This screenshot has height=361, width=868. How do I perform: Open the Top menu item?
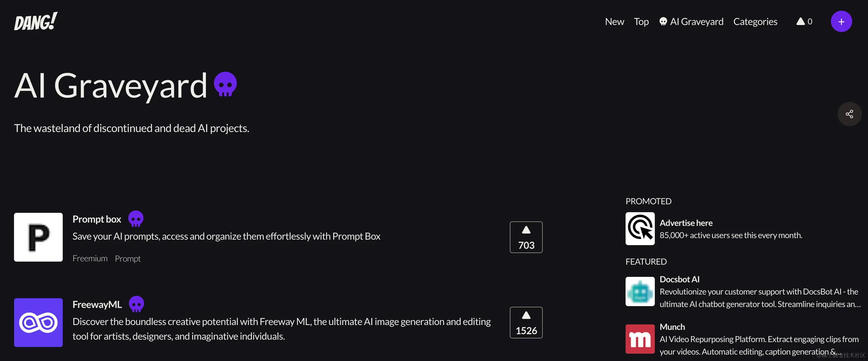tap(641, 22)
